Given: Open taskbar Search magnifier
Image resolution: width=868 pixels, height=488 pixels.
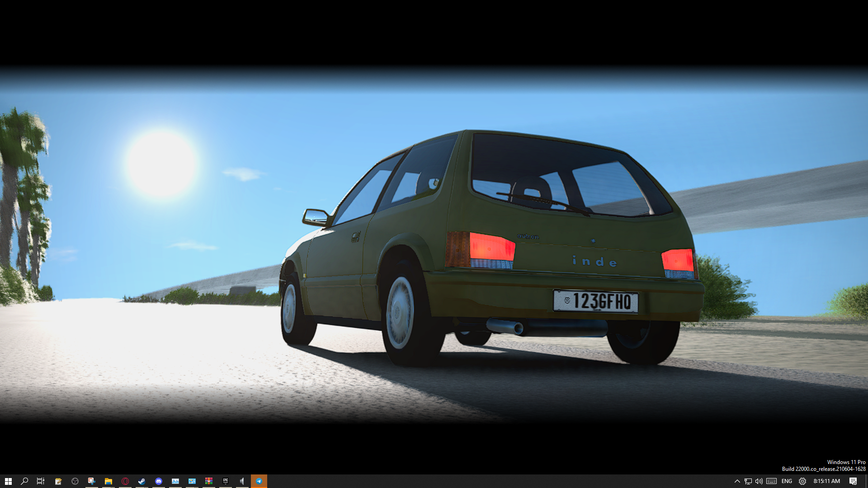Looking at the screenshot, I should 24,481.
